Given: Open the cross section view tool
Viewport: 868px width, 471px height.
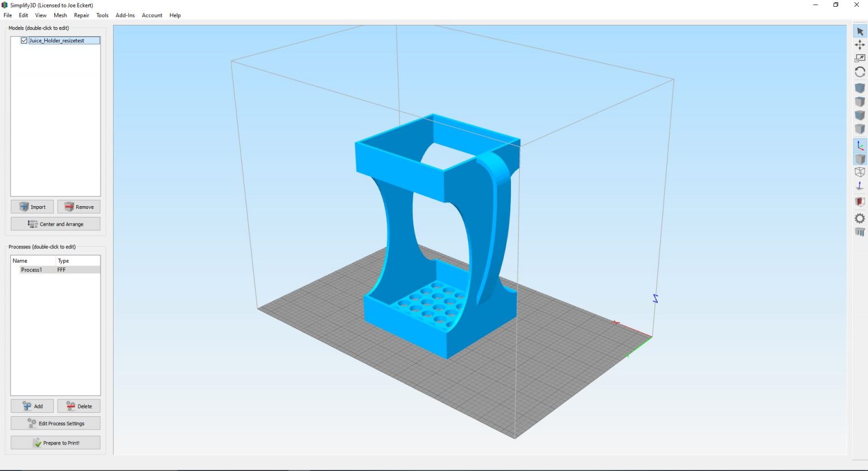Looking at the screenshot, I should pyautogui.click(x=860, y=201).
